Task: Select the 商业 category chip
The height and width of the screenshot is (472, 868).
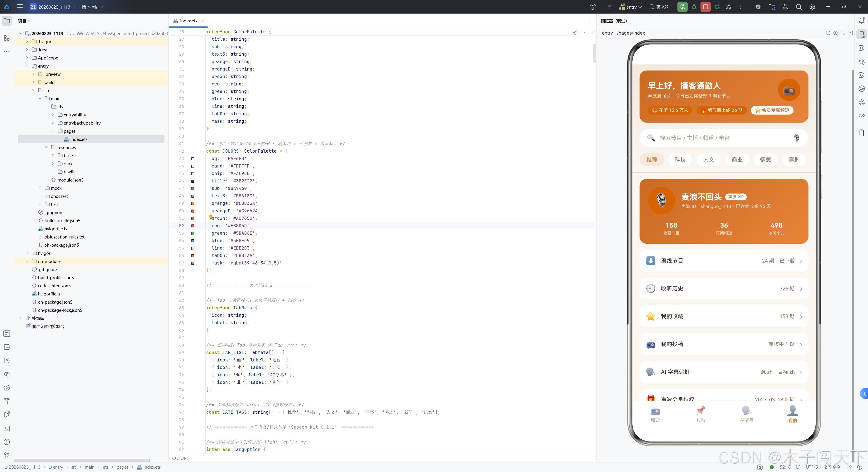Action: pos(737,159)
